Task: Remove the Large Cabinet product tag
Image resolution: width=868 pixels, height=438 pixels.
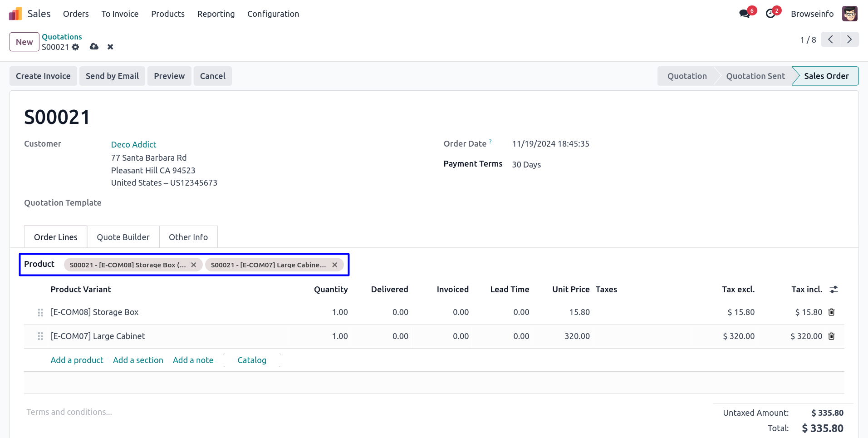Action: coord(335,265)
